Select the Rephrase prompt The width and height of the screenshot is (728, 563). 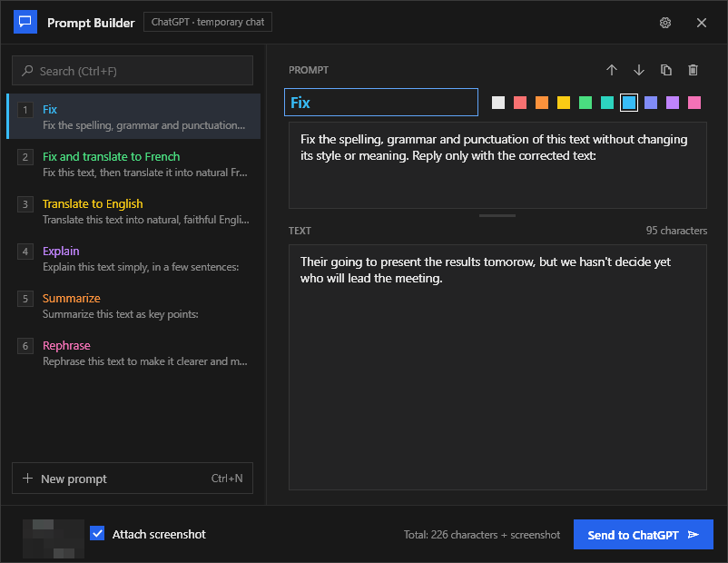click(x=133, y=353)
